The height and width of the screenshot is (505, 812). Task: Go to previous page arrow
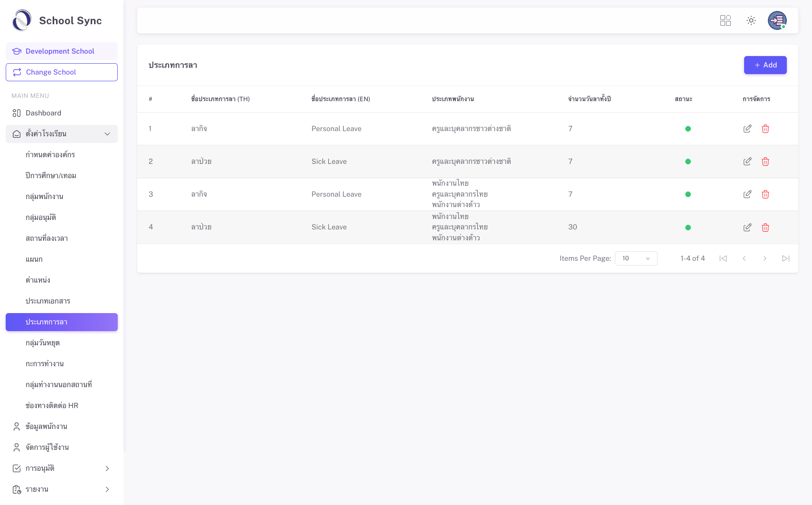(x=744, y=258)
